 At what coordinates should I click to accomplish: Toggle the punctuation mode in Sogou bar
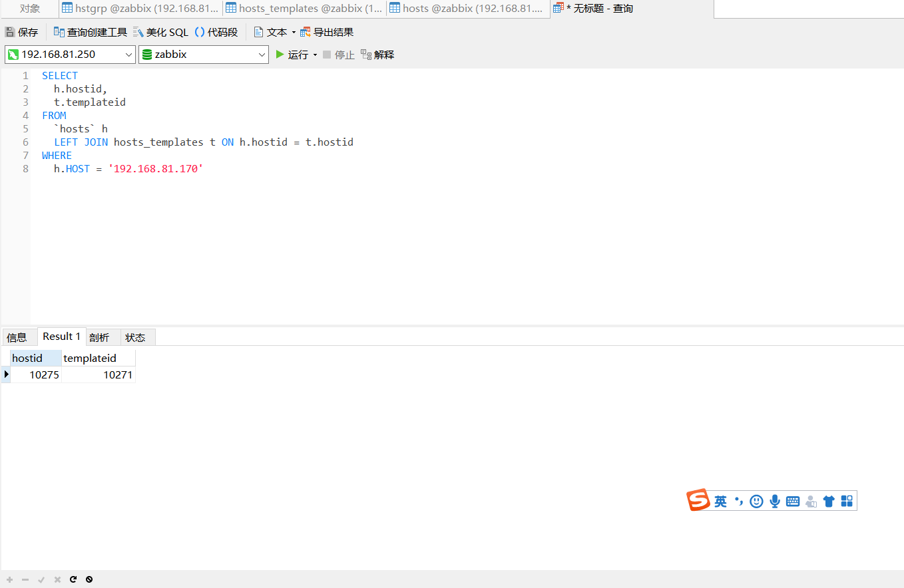738,502
